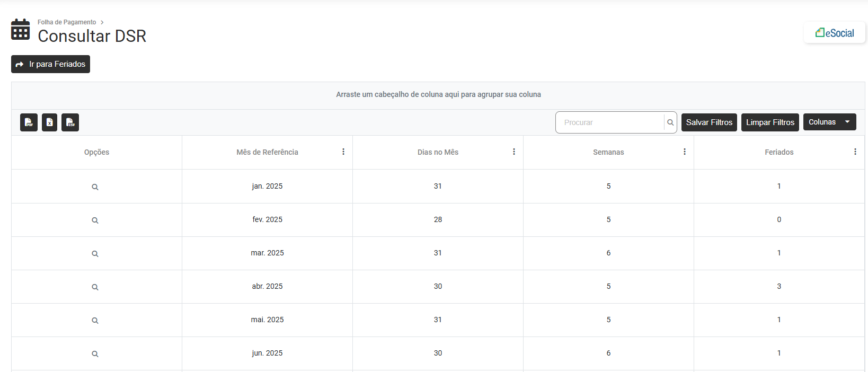
Task: Open details of jun. 2025 row
Action: (95, 354)
